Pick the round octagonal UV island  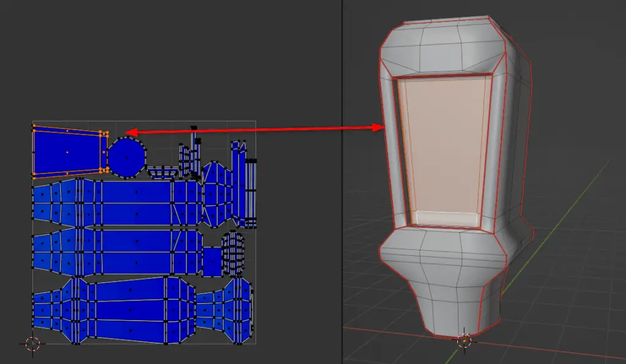click(x=127, y=158)
